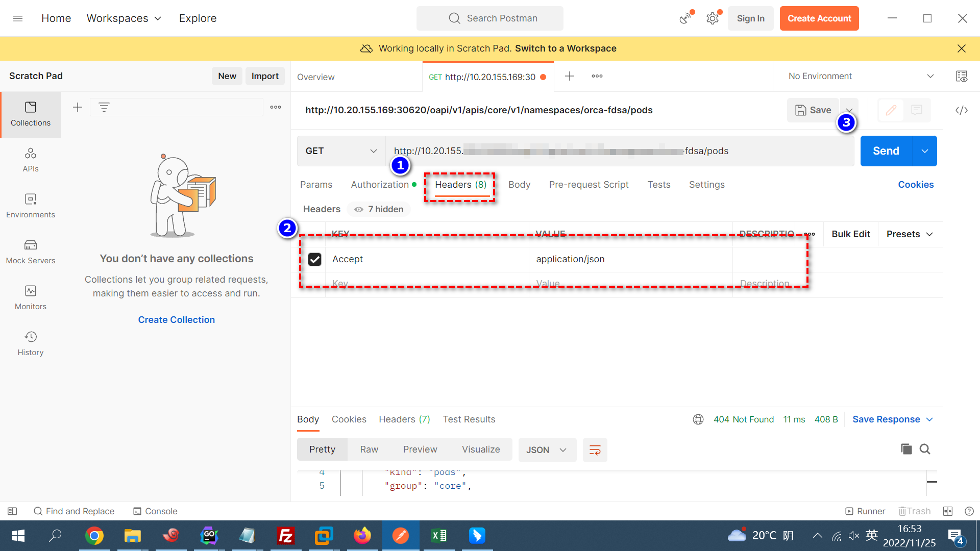Toggle two-pane view in status bar

pyautogui.click(x=948, y=511)
